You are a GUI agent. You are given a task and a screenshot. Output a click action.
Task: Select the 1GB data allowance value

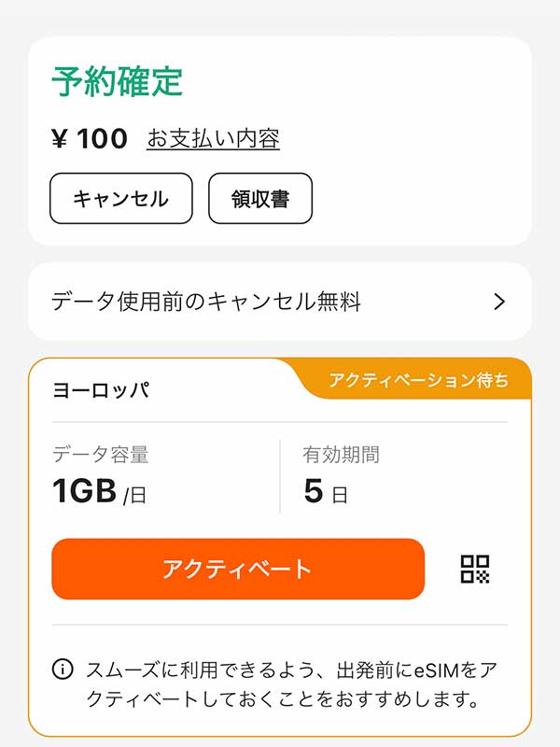click(x=84, y=491)
